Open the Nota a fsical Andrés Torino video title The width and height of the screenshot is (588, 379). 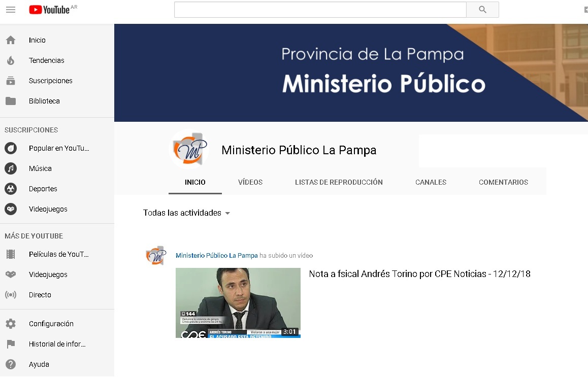pyautogui.click(x=419, y=274)
